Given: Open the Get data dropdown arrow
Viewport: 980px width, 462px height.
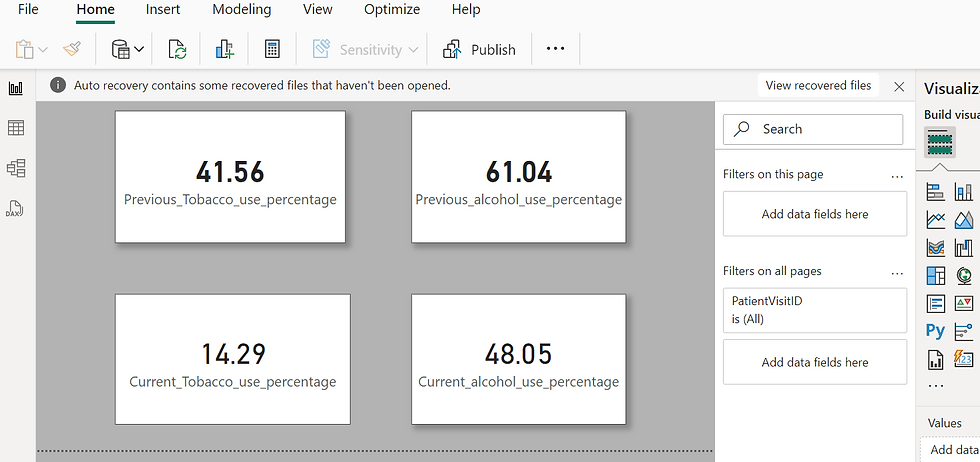Looking at the screenshot, I should [139, 49].
